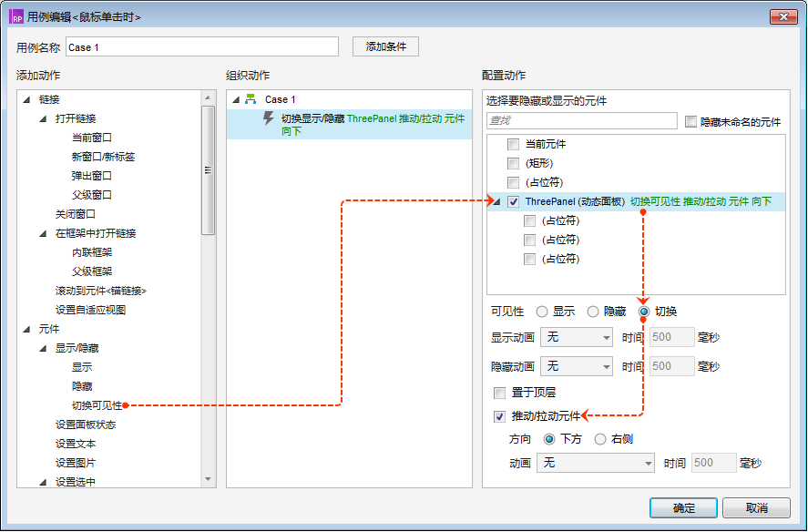This screenshot has height=532, width=808.
Task: Select the 关闭窗口 action
Action: pos(76,214)
